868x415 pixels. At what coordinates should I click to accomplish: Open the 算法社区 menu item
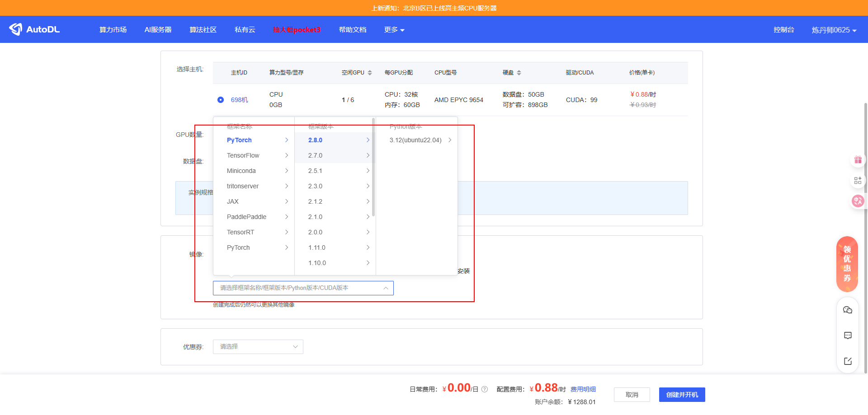[203, 29]
